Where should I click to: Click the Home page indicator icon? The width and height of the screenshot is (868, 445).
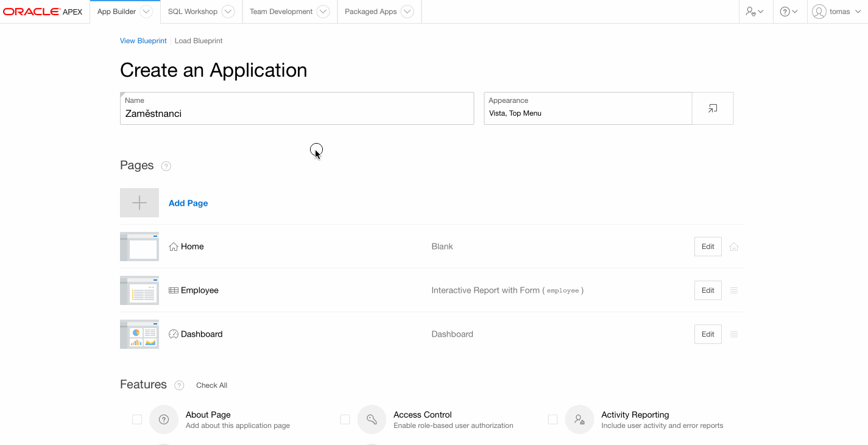coord(734,247)
